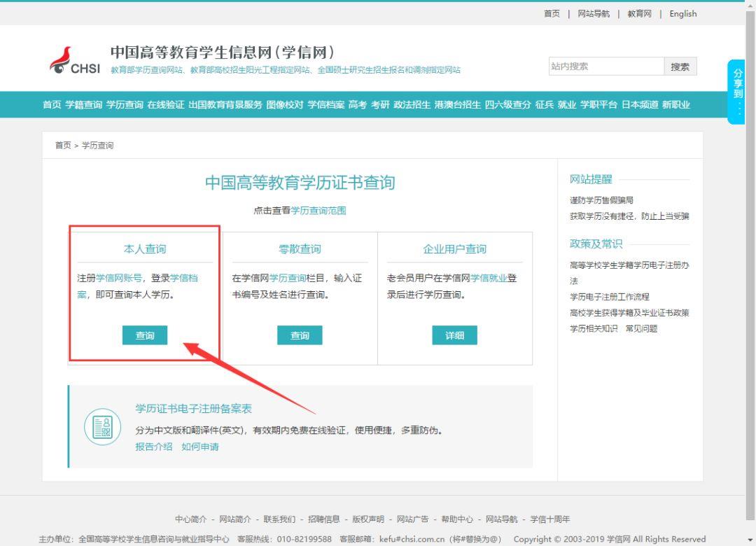The width and height of the screenshot is (756, 546).
Task: Open the 谨防学历售假骗局 notice
Action: tap(601, 200)
